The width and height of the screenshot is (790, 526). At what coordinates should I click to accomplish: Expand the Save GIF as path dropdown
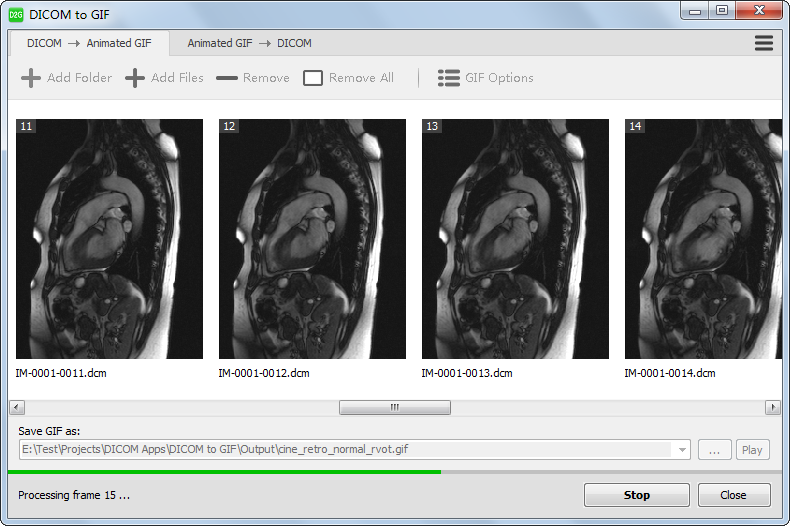[x=683, y=450]
